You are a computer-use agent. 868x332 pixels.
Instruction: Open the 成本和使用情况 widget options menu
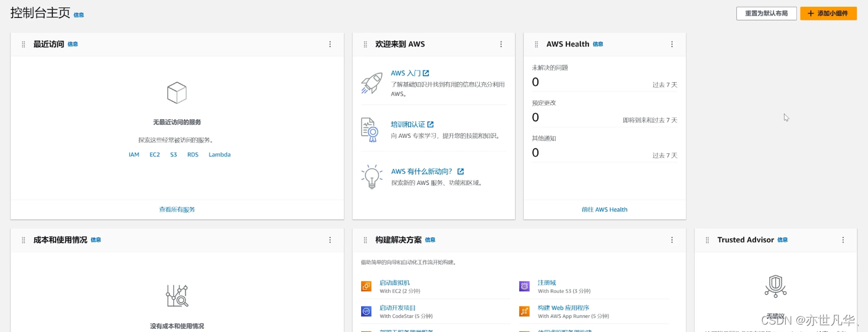point(330,240)
